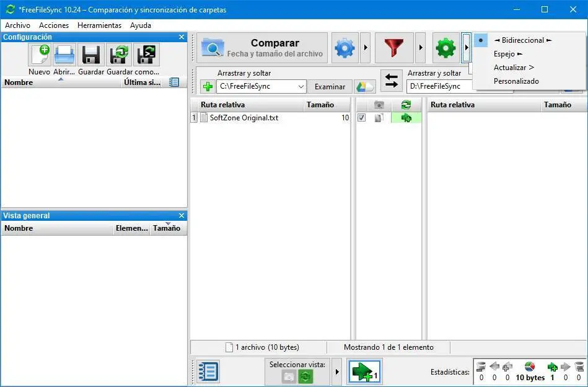Sort configurations by the Nombre column
The height and width of the screenshot is (387, 588).
click(x=61, y=82)
